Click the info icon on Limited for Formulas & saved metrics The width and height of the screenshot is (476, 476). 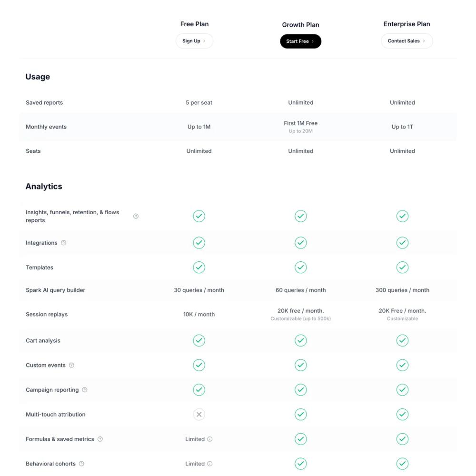[x=209, y=439]
